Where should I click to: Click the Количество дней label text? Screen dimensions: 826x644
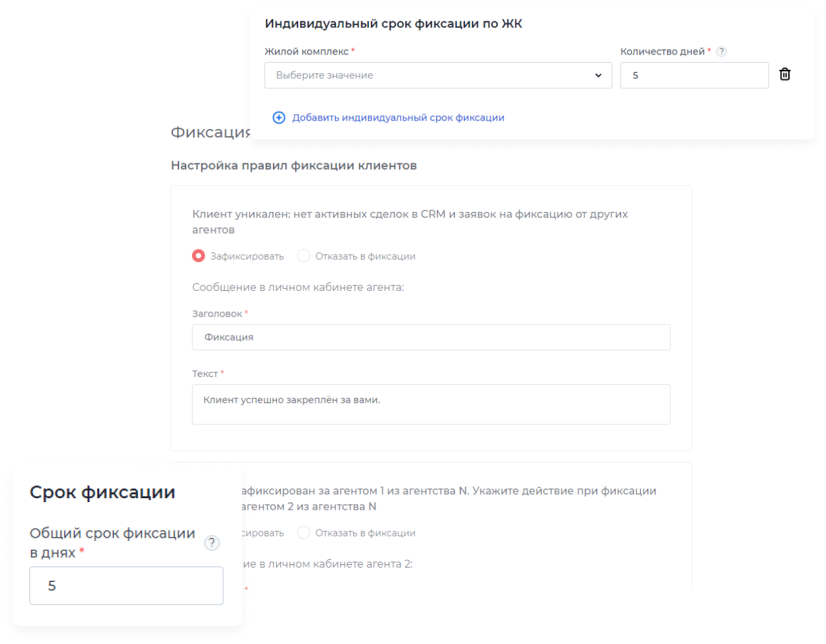[662, 52]
